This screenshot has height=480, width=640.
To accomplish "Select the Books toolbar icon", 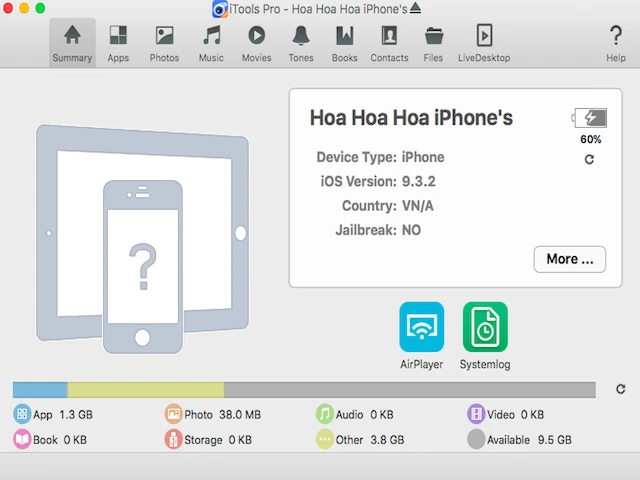I will coord(344,43).
